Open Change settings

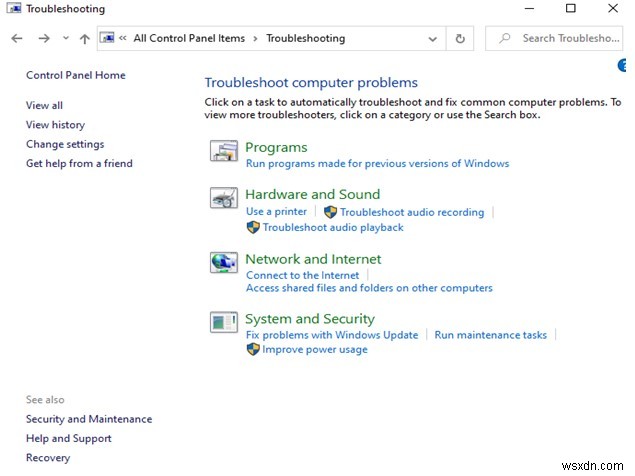coord(65,144)
